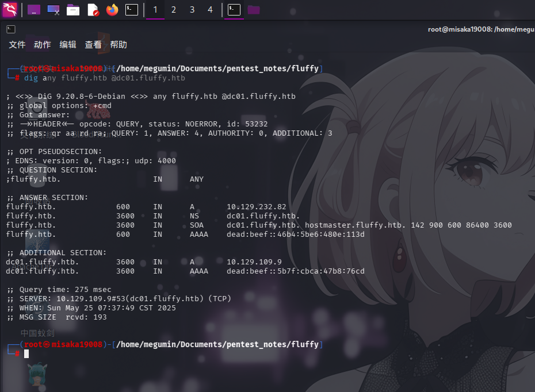The height and width of the screenshot is (392, 535).
Task: Click the Query time 275 msec line
Action: tap(59, 290)
